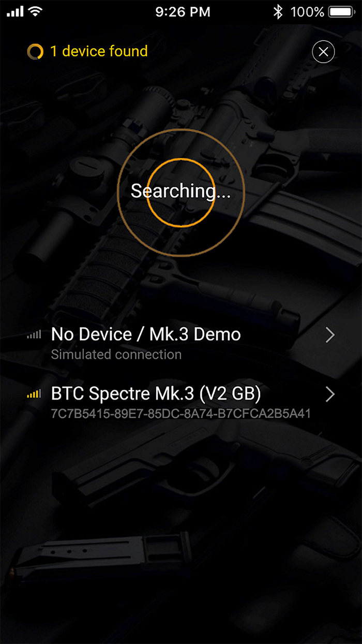Tap the Wi-Fi icon in status bar
Screen dimensions: 362x644
click(x=36, y=11)
